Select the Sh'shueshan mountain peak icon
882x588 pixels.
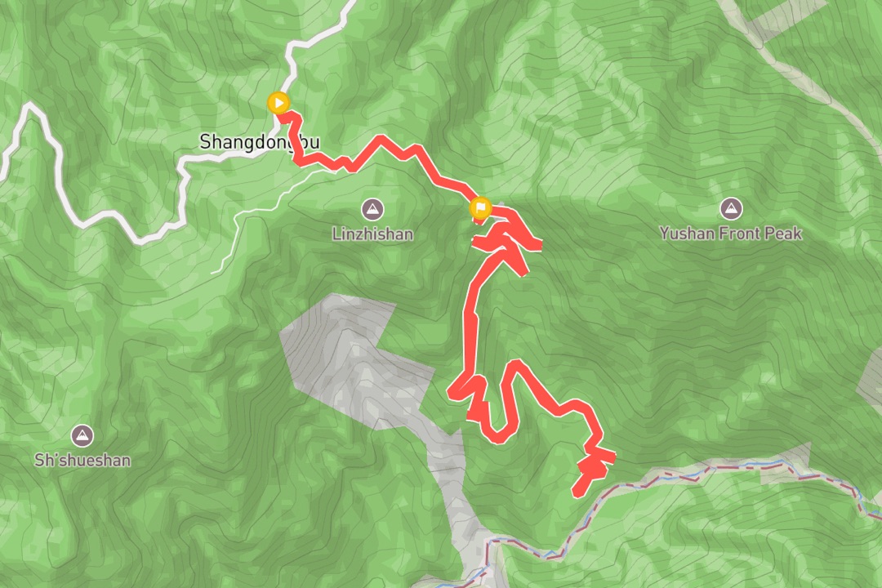(x=82, y=435)
